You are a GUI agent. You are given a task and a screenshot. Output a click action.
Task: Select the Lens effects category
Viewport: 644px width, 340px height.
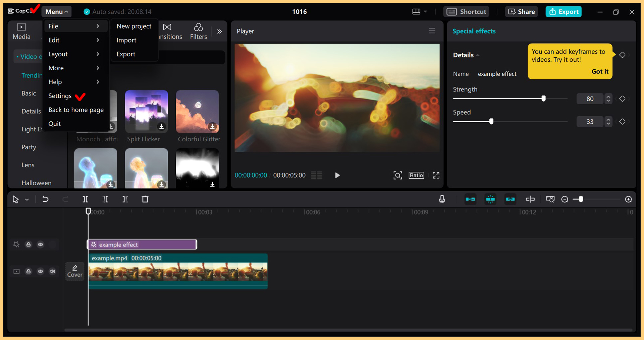pos(28,165)
